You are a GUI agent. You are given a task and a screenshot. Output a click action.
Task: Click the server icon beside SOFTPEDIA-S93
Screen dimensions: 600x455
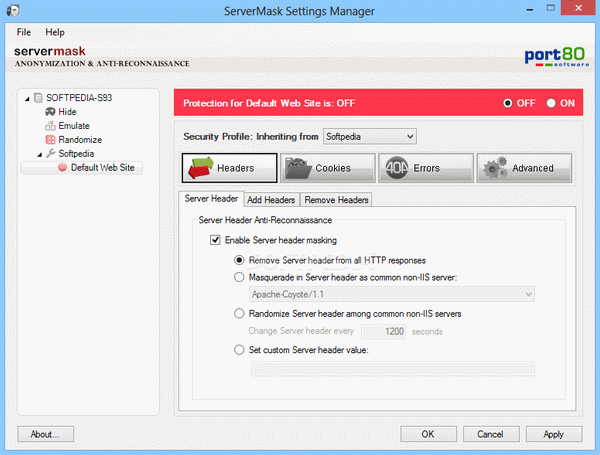pyautogui.click(x=38, y=98)
